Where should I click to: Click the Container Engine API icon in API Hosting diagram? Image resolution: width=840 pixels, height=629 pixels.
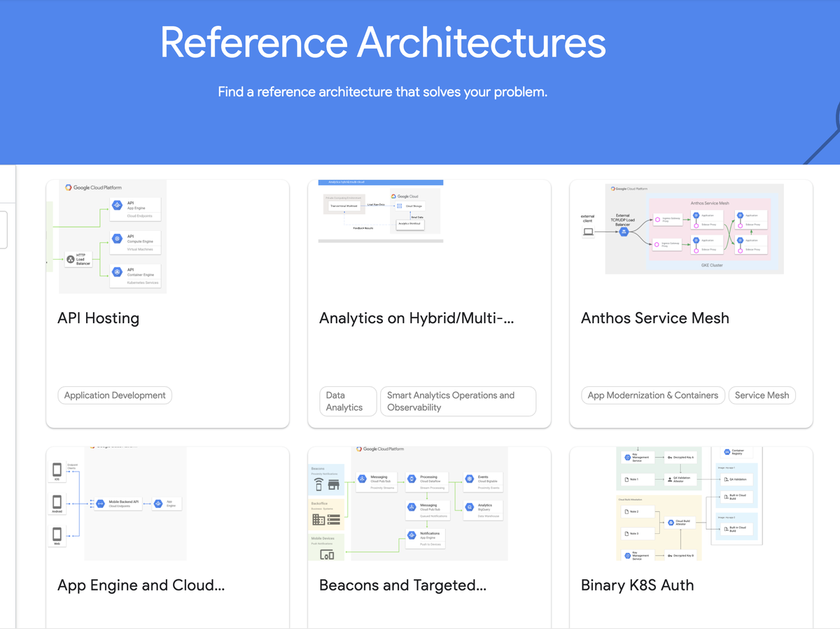pyautogui.click(x=117, y=272)
